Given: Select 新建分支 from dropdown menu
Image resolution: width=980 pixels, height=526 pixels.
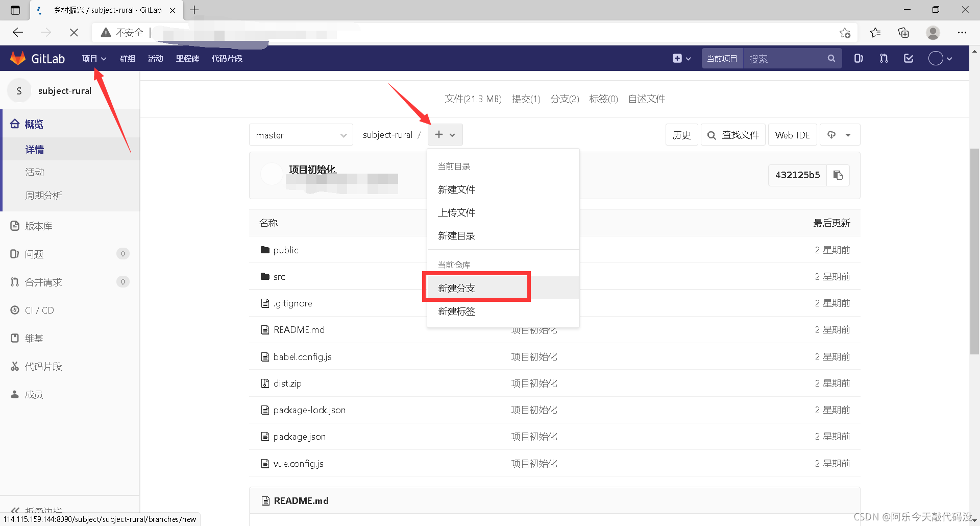Looking at the screenshot, I should click(x=503, y=288).
